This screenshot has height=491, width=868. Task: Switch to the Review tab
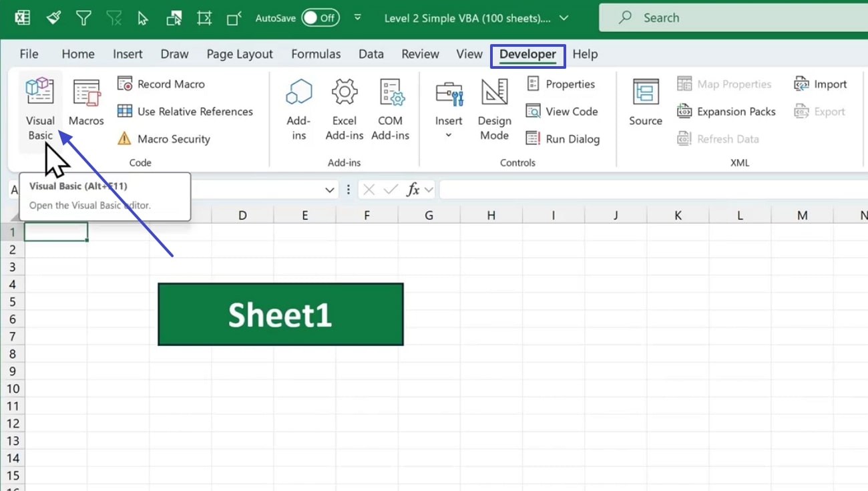click(420, 54)
